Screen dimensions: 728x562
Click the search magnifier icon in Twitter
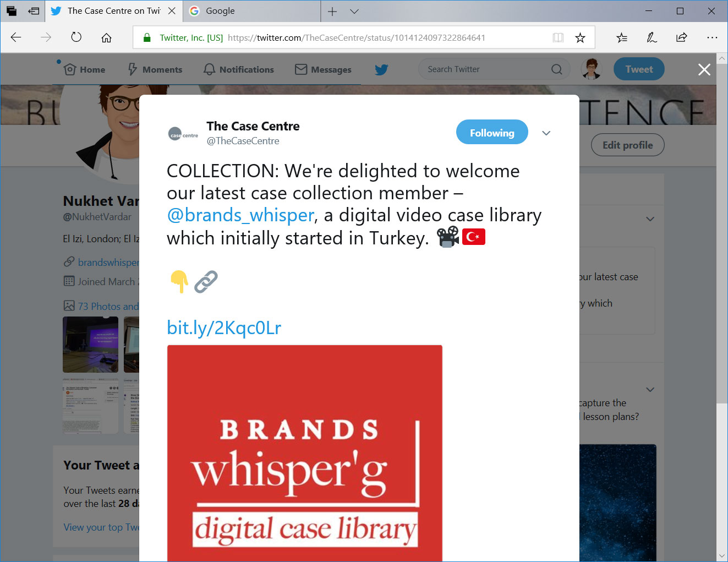[x=557, y=69]
